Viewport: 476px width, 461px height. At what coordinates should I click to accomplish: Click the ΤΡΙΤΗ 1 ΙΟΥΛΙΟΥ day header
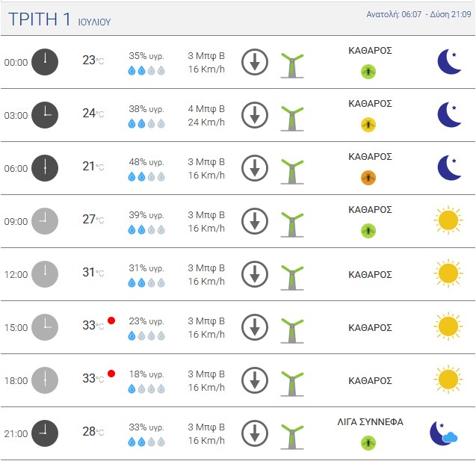click(60, 19)
